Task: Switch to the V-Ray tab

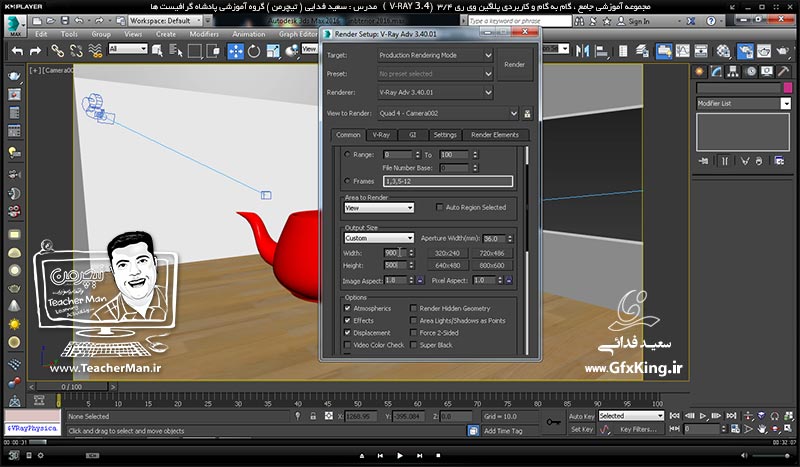Action: click(x=381, y=135)
